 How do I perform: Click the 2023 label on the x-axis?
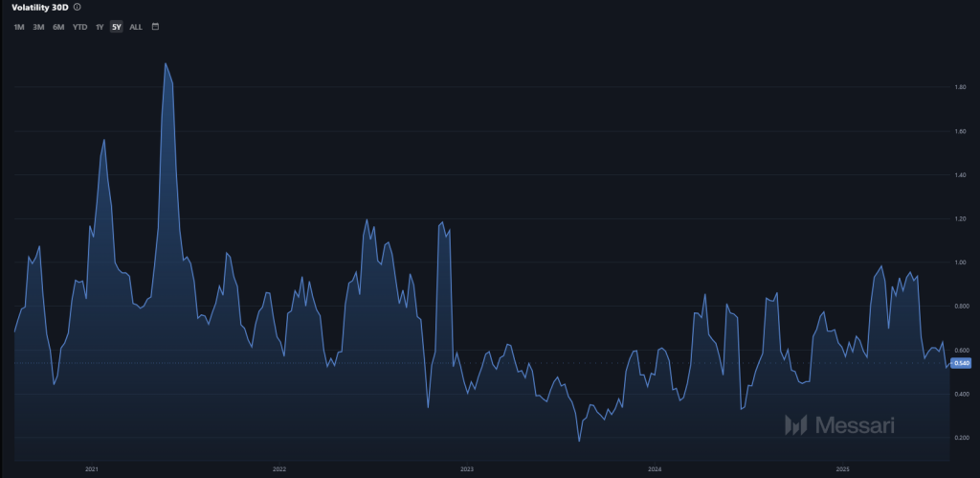[x=467, y=469]
